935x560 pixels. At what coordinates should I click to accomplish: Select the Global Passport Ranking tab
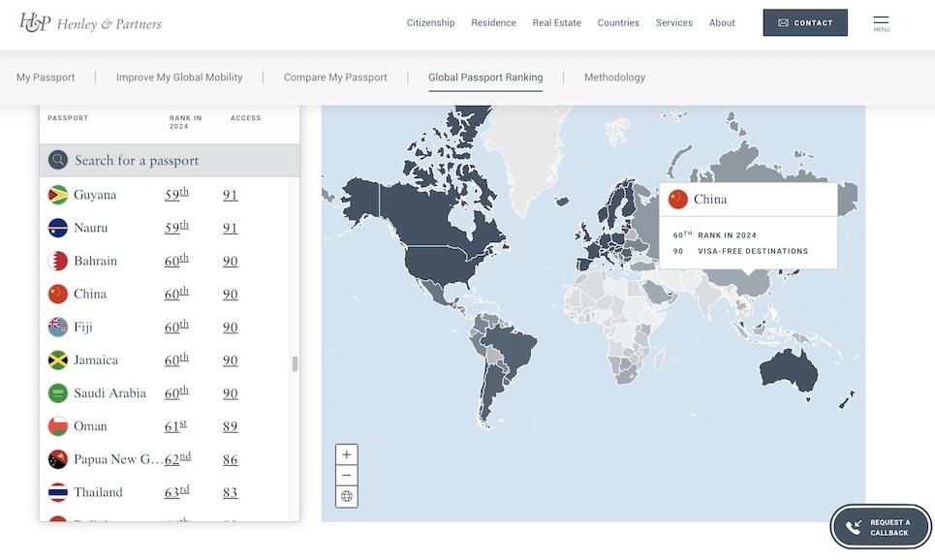485,77
